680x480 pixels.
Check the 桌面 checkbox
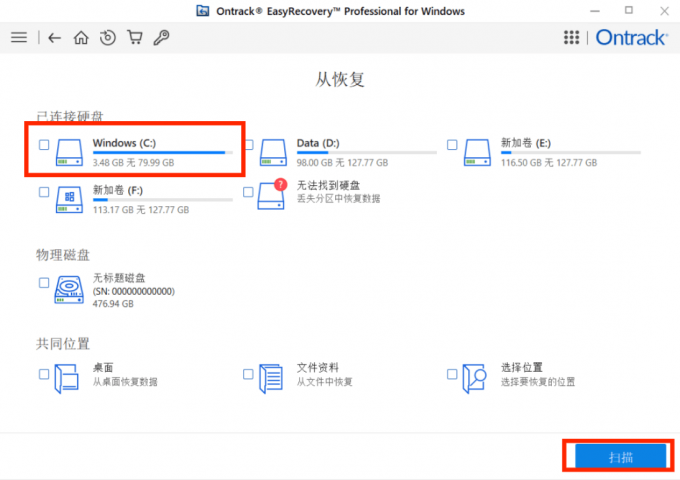point(44,374)
